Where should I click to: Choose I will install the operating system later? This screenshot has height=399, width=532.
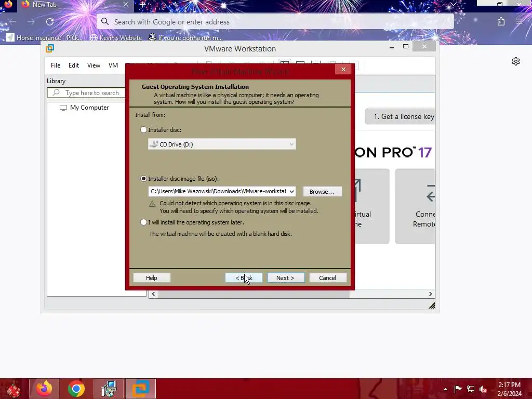143,222
